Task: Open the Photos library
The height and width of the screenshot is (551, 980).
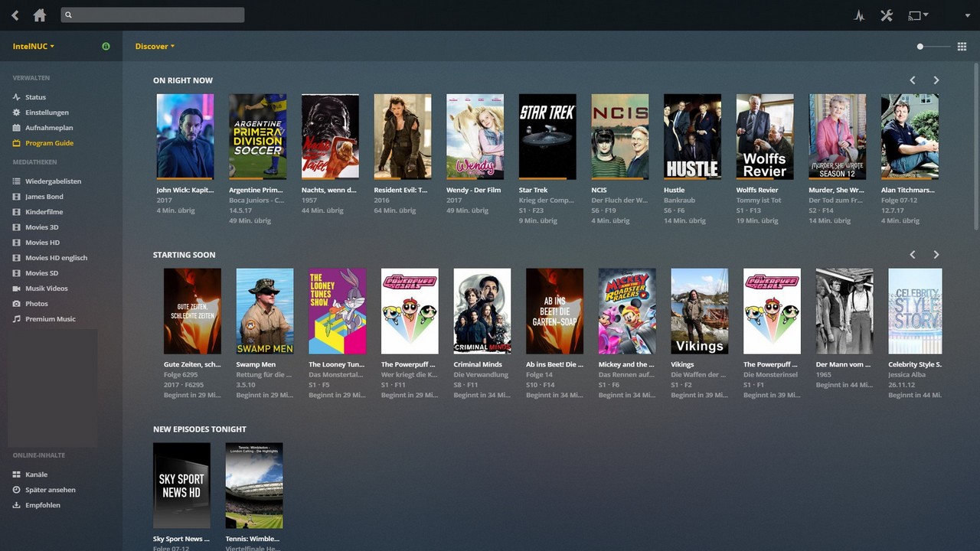Action: point(36,304)
